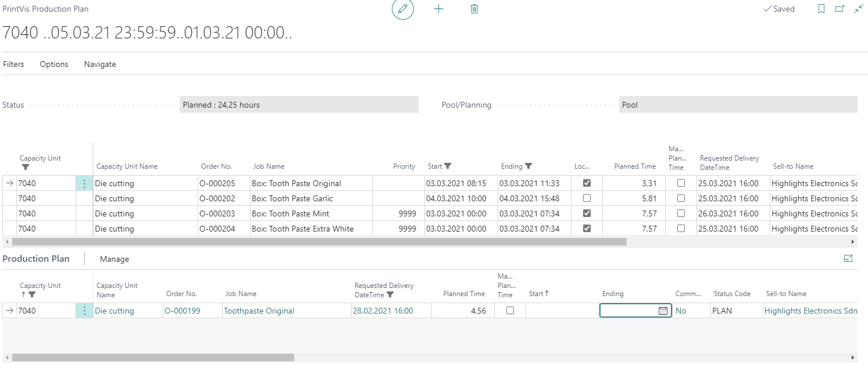Image resolution: width=868 pixels, height=370 pixels.
Task: Click the collapse arrows icon at top right
Action: [859, 9]
